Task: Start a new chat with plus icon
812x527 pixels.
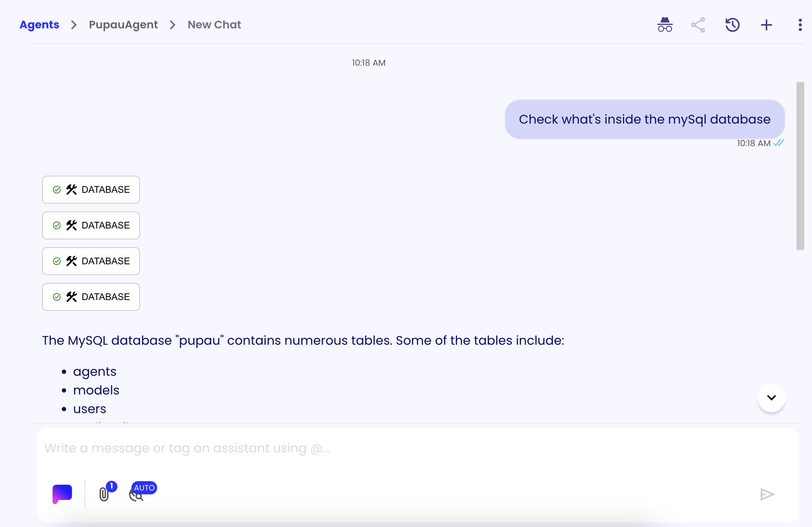Action: click(x=766, y=25)
